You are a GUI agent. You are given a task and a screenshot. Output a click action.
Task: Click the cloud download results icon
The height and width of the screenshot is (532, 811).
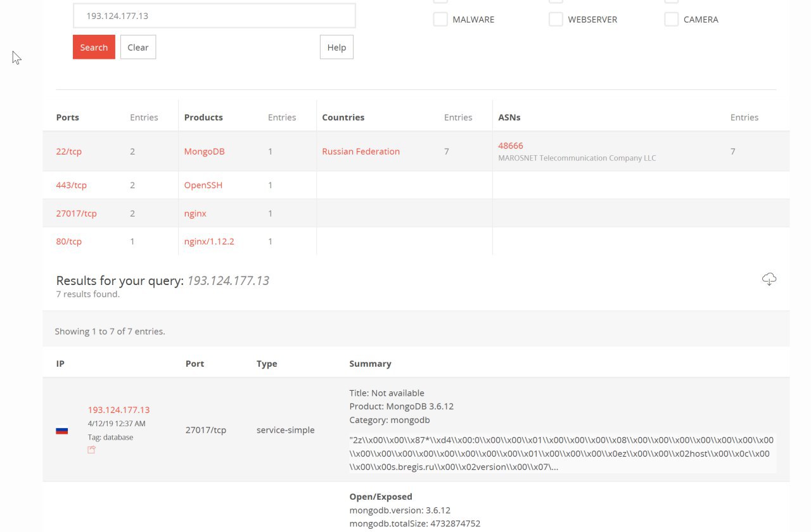pos(769,279)
